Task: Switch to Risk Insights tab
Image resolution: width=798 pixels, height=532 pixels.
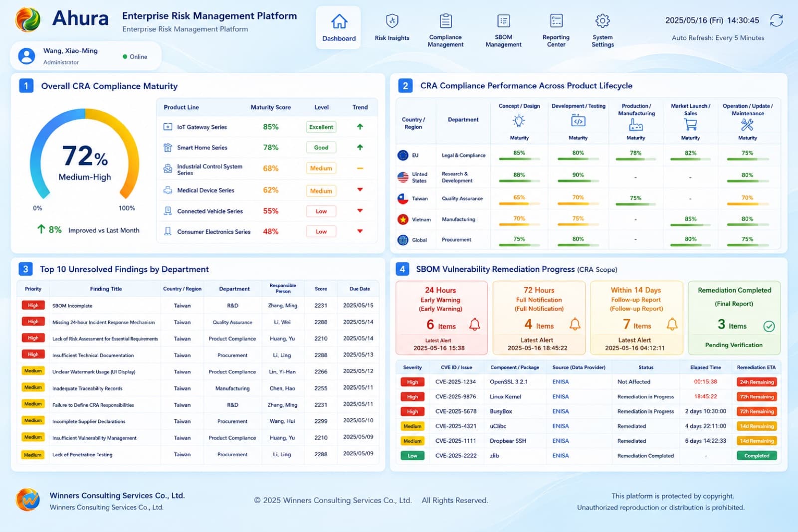Action: (392, 28)
